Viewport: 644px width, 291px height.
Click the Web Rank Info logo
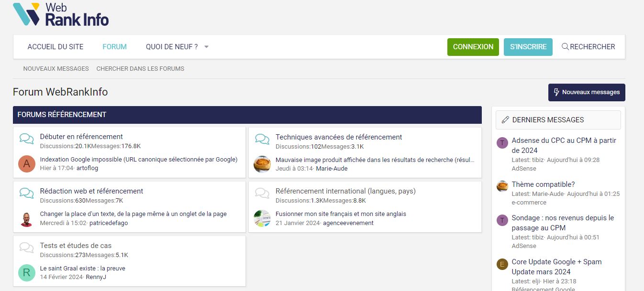[x=61, y=14]
